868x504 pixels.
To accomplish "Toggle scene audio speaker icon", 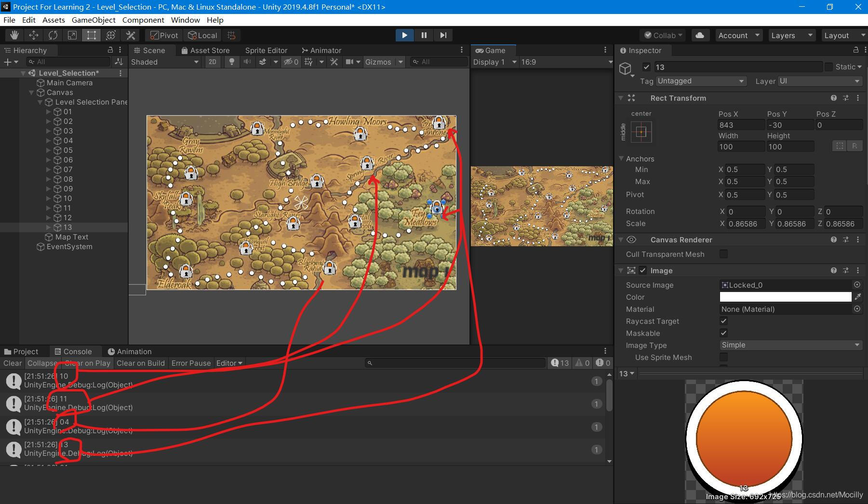I will pyautogui.click(x=247, y=62).
